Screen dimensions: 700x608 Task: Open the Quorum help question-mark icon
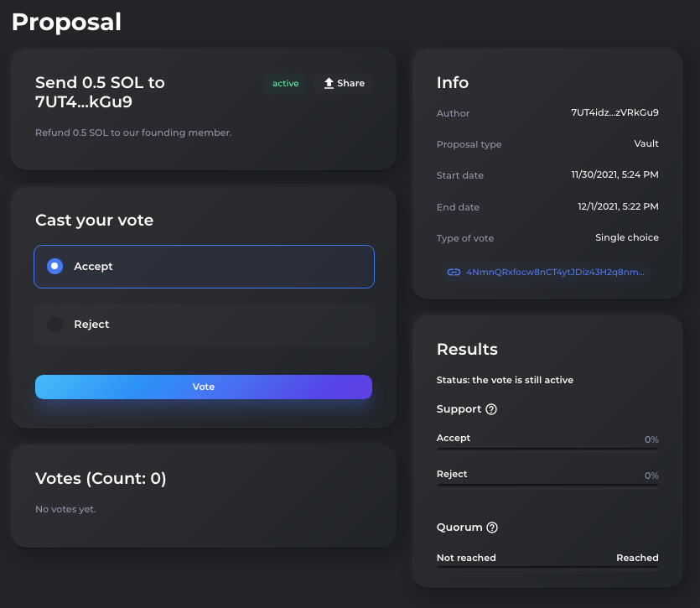(x=492, y=527)
